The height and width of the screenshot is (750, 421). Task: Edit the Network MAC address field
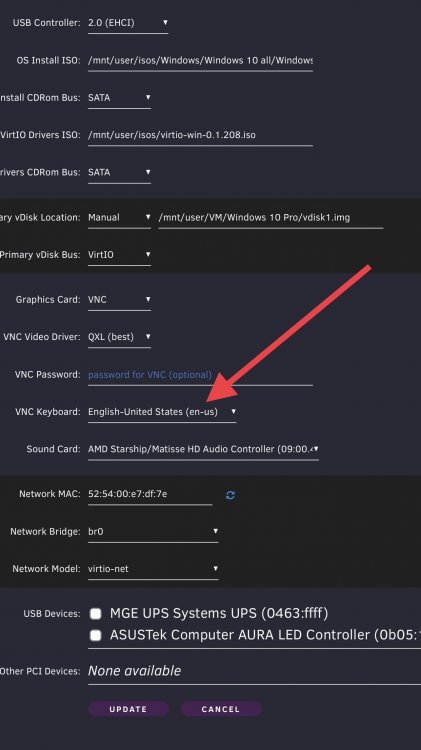tap(150, 494)
